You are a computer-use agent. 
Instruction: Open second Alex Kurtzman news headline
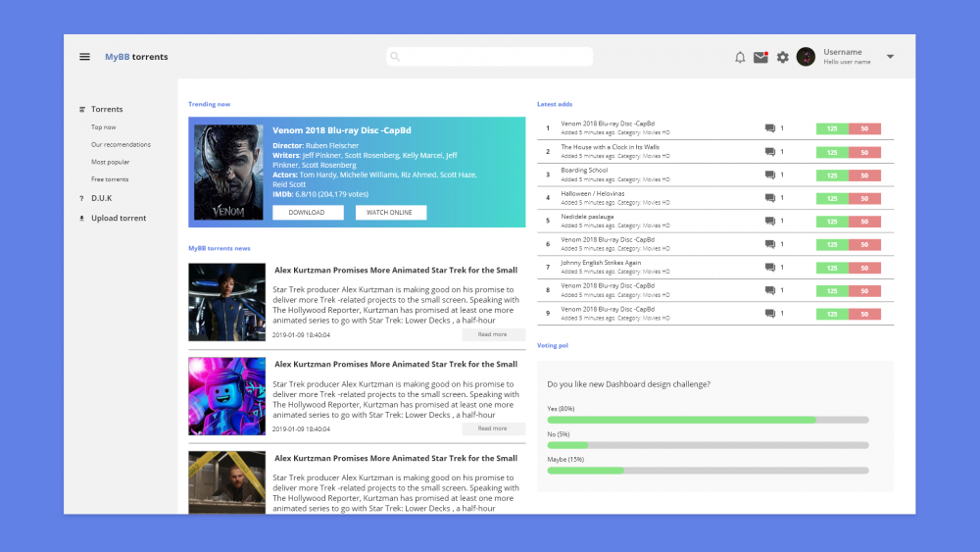click(396, 365)
